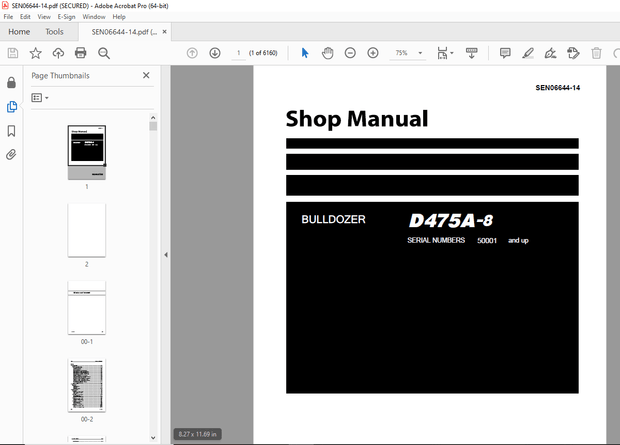This screenshot has height=445, width=620.
Task: Open the Edit menu
Action: pos(25,17)
